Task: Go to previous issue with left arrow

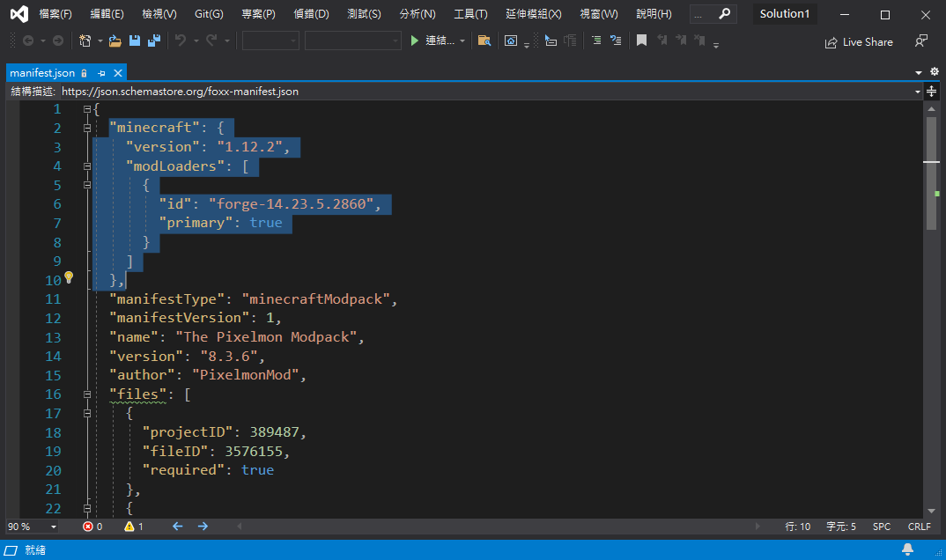Action: tap(177, 527)
